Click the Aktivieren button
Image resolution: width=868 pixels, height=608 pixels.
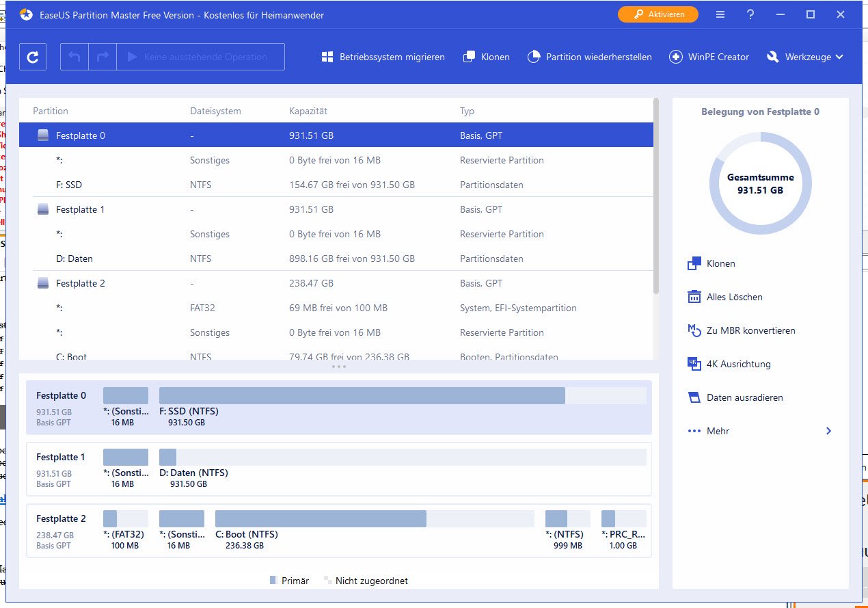click(x=657, y=14)
